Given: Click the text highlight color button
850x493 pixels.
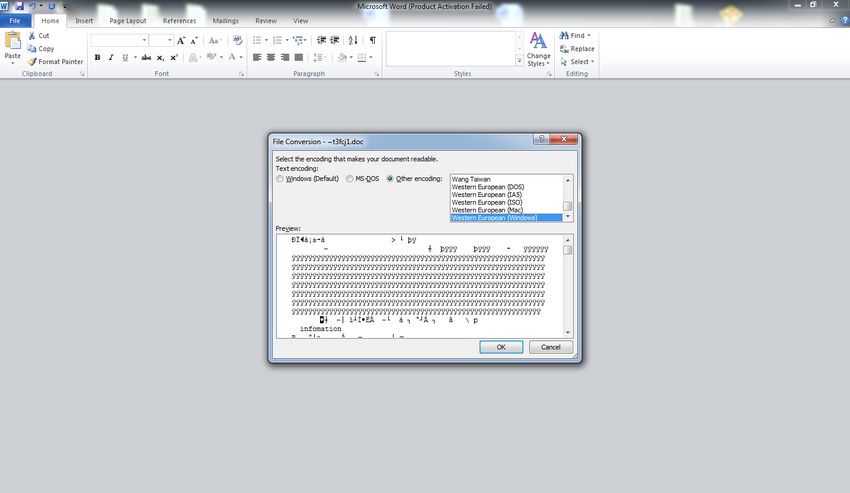Looking at the screenshot, I should [211, 57].
